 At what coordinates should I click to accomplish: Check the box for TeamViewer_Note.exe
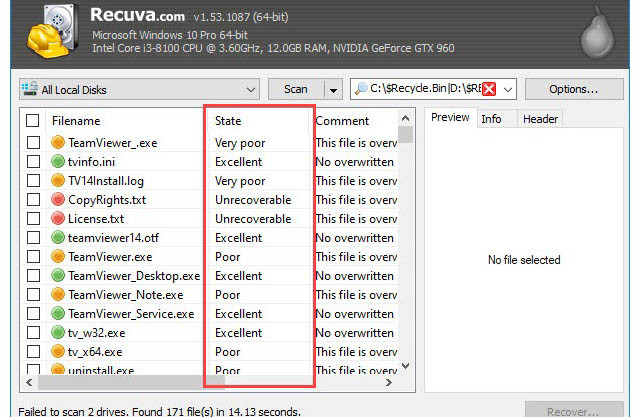pos(33,295)
